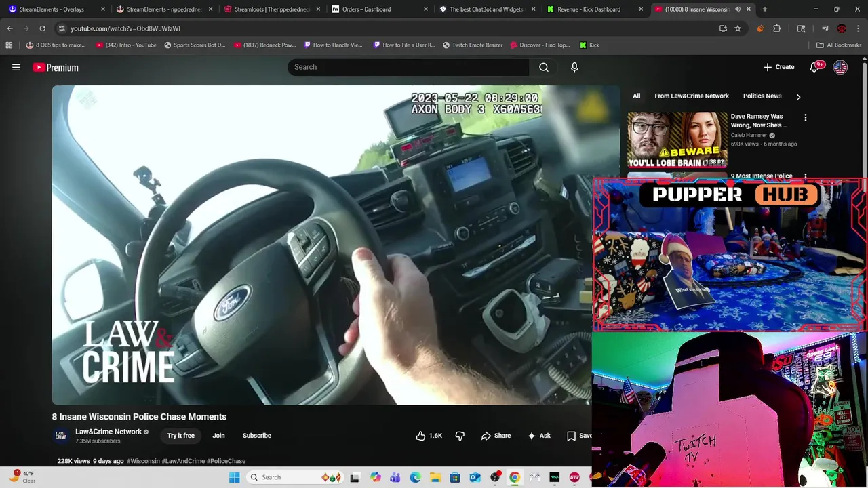Open the Create upload button
Viewport: 868px width, 488px height.
click(x=778, y=67)
